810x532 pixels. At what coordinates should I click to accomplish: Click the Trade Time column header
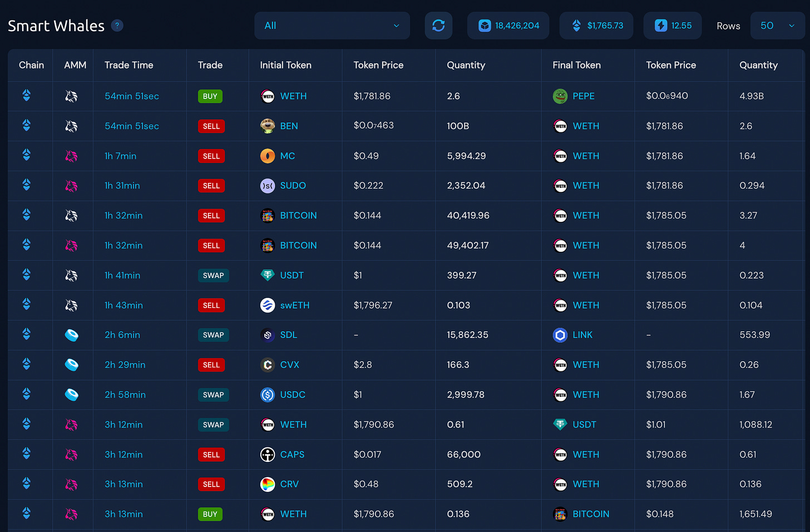(x=129, y=65)
